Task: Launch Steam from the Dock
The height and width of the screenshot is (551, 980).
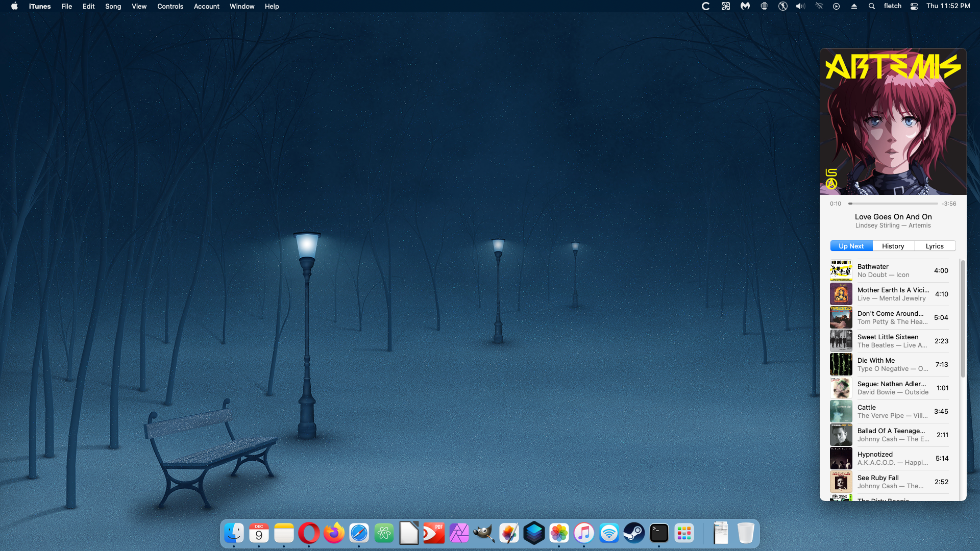Action: (634, 534)
